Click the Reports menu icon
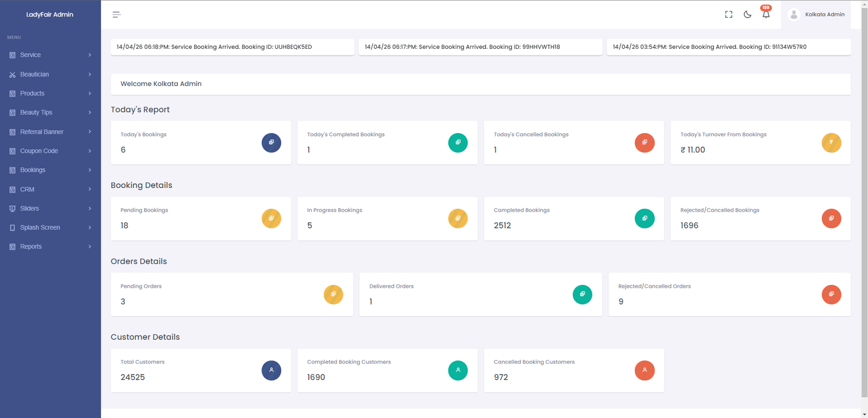The image size is (868, 418). pos(12,246)
